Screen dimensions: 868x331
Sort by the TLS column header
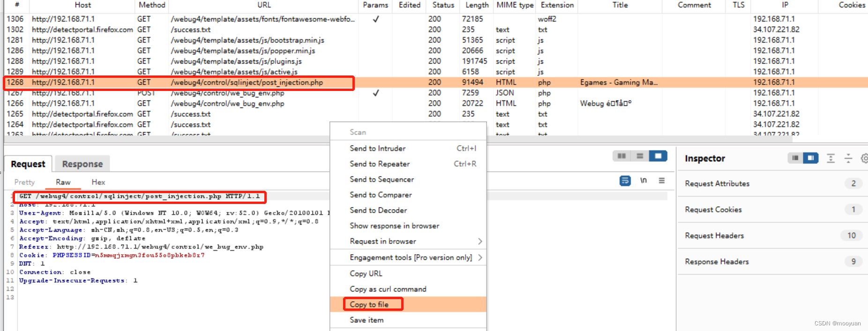[739, 5]
